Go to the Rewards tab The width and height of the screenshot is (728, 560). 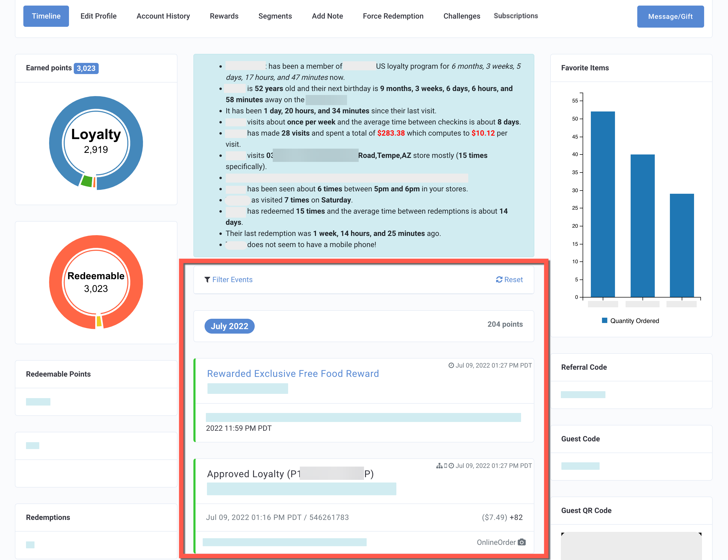point(224,16)
